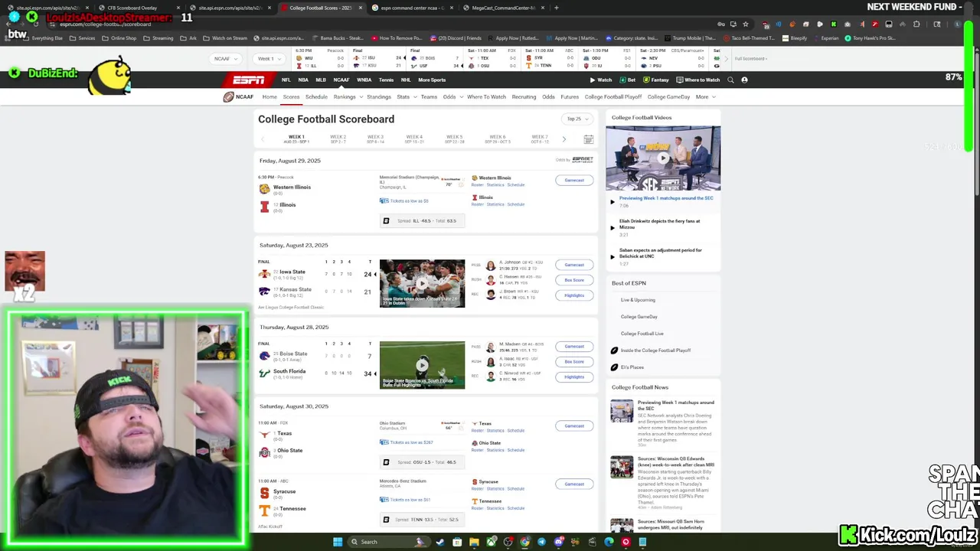Open the user profile icon in ESPN header
980x551 pixels.
[744, 80]
